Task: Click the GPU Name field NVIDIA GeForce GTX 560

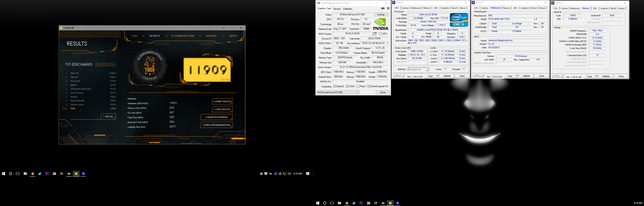Action: (352, 15)
